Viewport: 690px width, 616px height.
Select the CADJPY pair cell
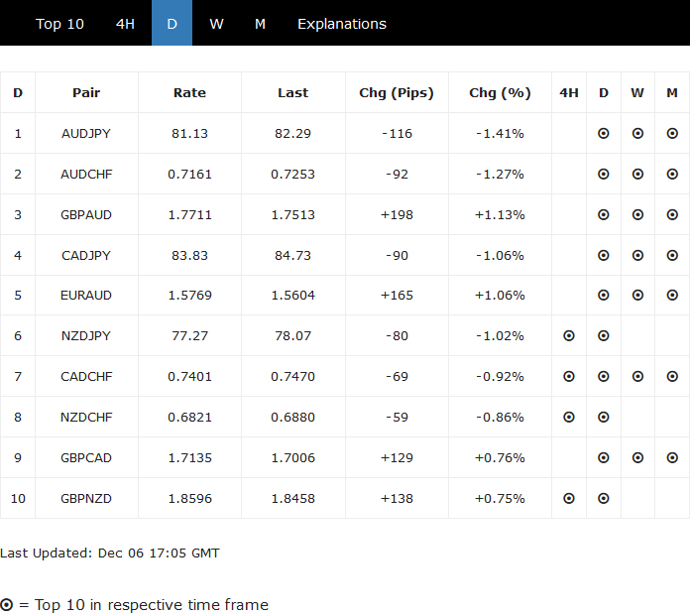tap(86, 256)
